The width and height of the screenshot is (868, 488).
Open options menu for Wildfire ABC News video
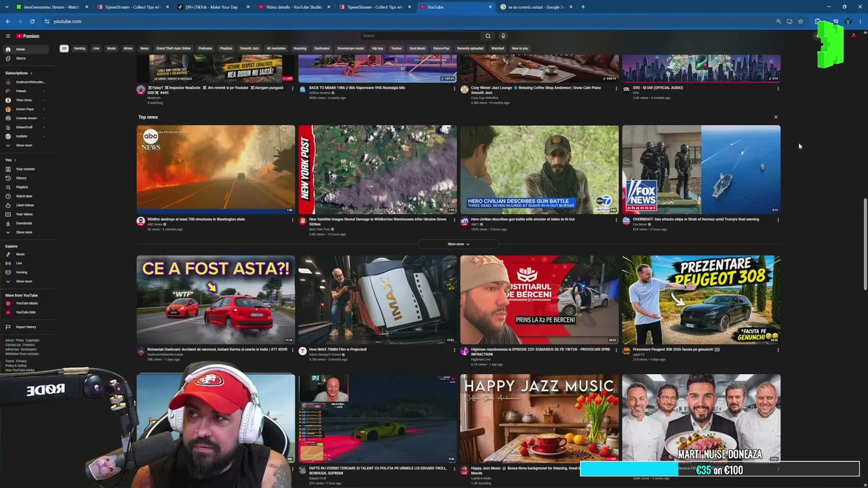point(292,220)
